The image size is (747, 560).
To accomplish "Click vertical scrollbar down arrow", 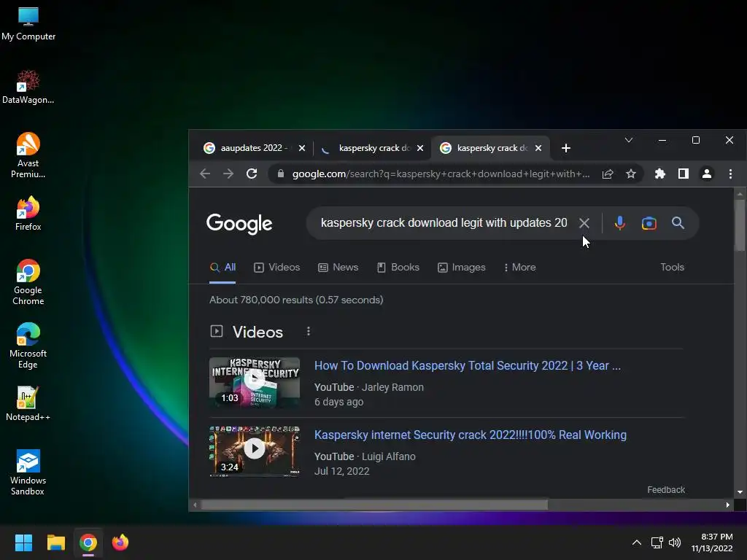I will click(x=740, y=492).
